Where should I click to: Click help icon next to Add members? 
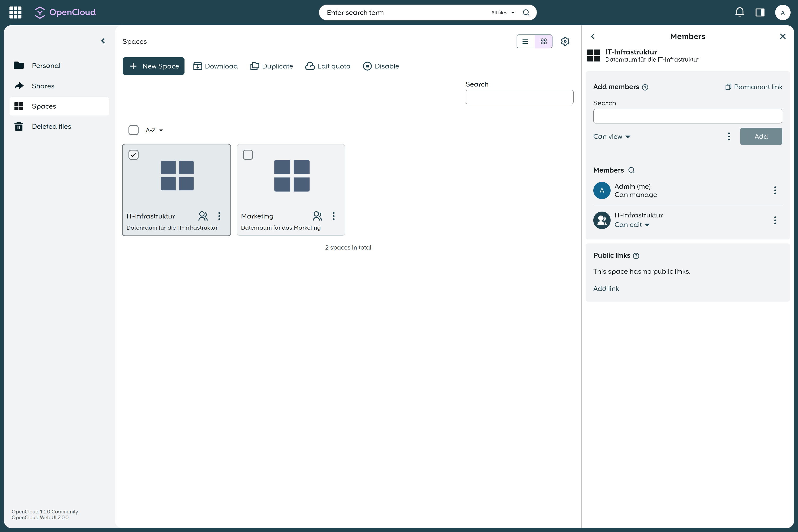point(645,87)
